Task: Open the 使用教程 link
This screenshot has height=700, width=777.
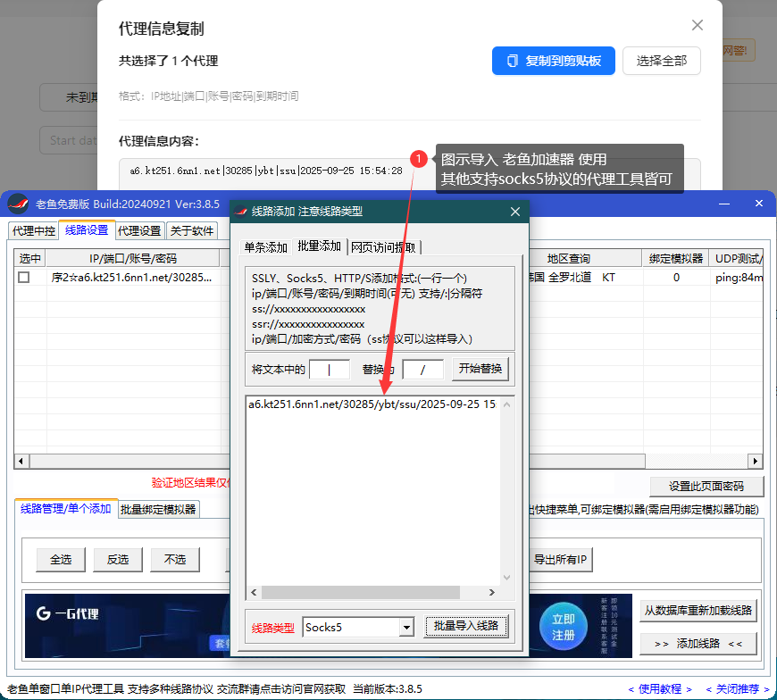Action: (659, 688)
